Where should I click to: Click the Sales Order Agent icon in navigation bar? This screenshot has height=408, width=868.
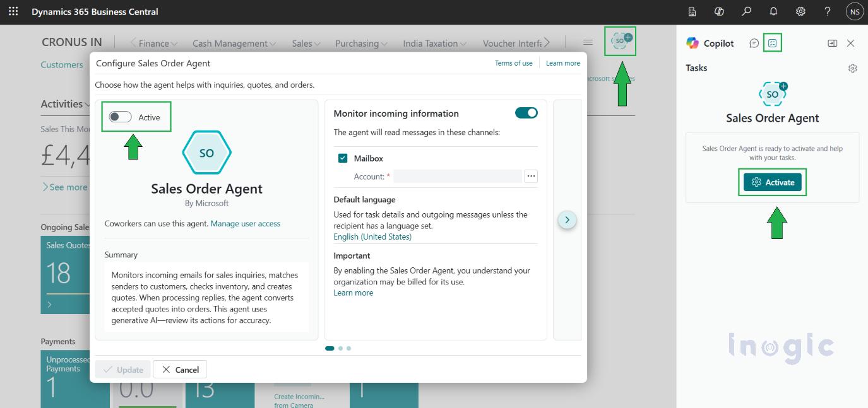click(620, 41)
